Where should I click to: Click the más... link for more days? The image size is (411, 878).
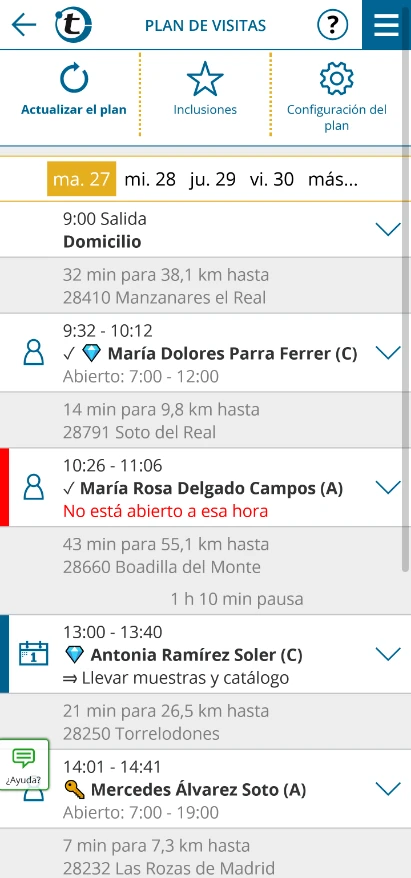tap(333, 180)
